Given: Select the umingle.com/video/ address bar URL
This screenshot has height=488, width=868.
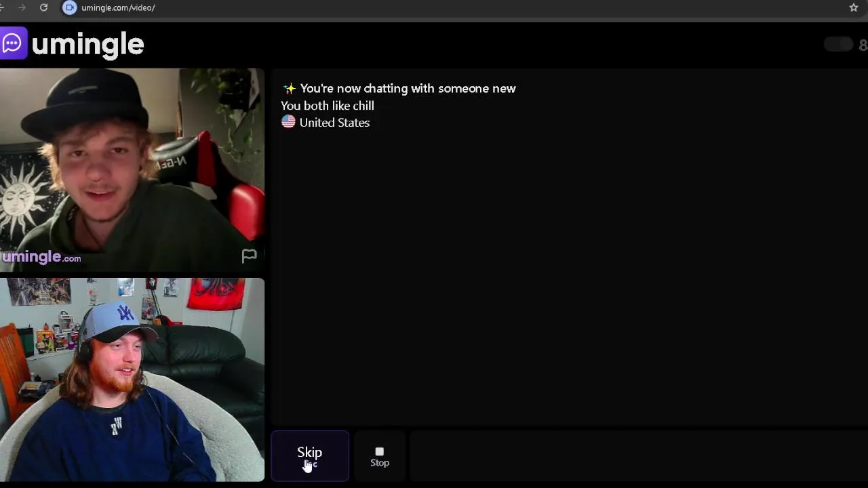Looking at the screenshot, I should [x=118, y=7].
